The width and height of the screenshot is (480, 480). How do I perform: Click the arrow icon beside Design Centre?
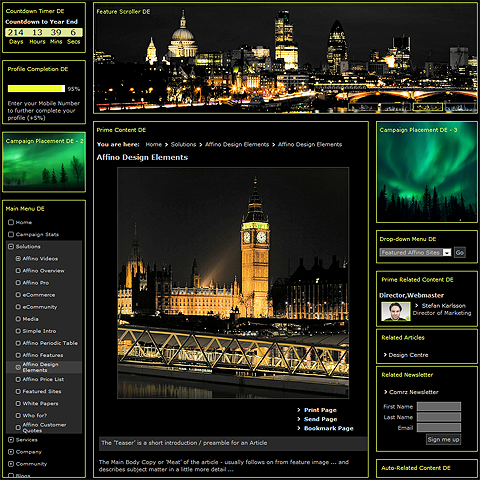click(385, 355)
